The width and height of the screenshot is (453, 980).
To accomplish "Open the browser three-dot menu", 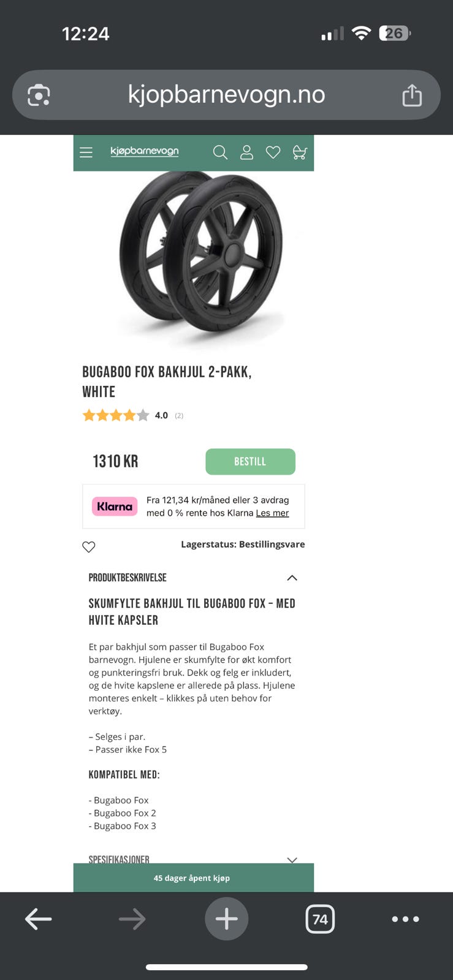I will pos(405,919).
